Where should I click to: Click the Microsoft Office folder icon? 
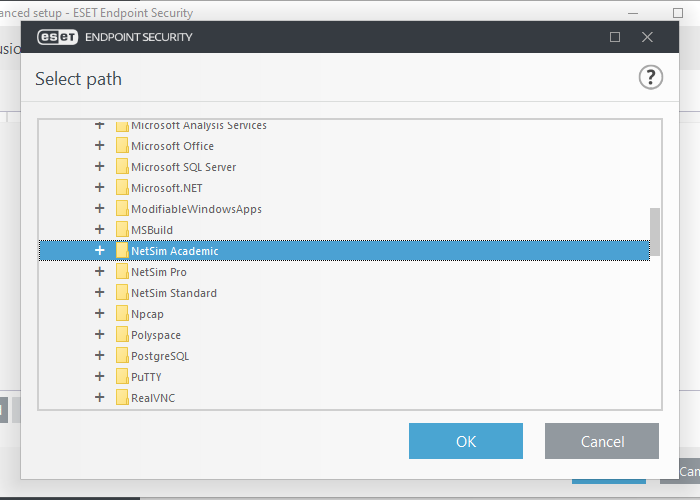coord(122,146)
